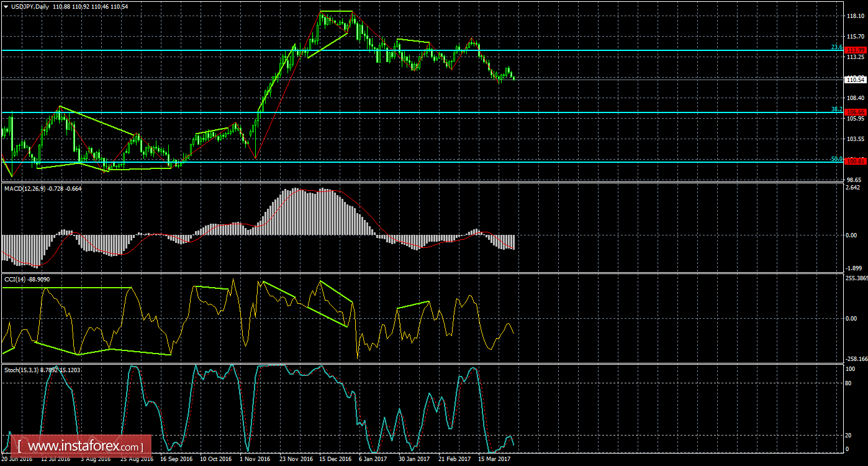
Task: Click the 118.10 price axis label
Action: click(856, 16)
